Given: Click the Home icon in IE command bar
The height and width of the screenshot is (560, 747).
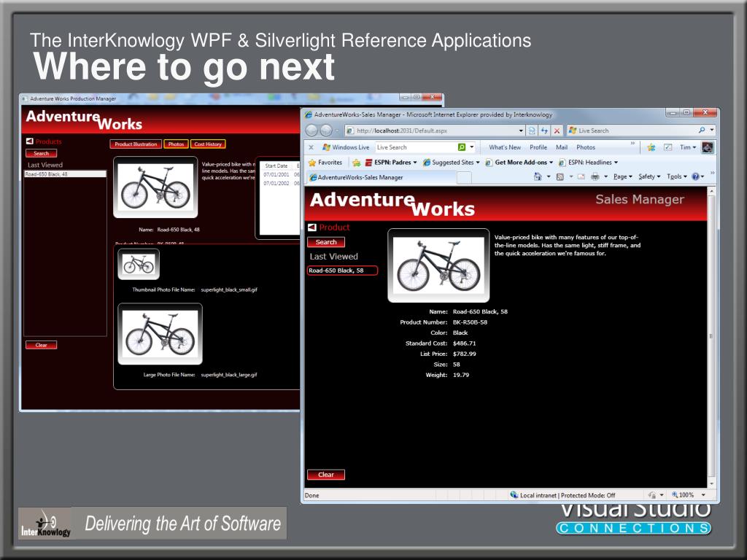Looking at the screenshot, I should point(538,176).
